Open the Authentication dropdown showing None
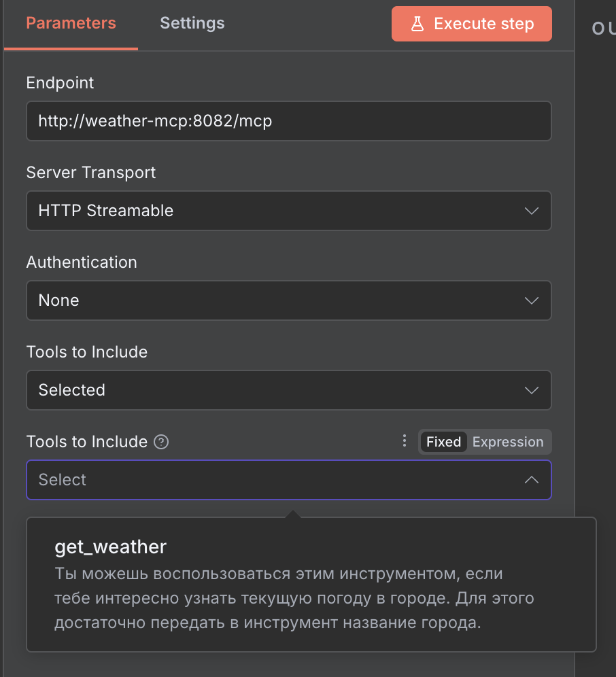Screen dimensions: 616x677 tap(272, 300)
